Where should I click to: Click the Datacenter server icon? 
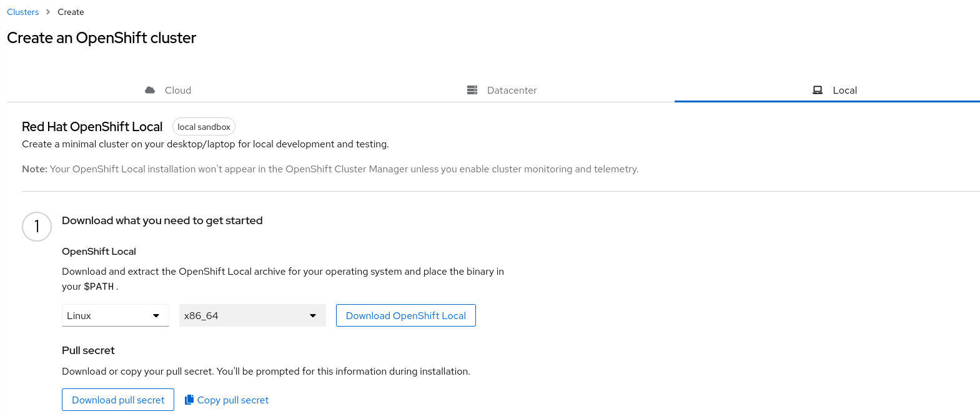472,90
